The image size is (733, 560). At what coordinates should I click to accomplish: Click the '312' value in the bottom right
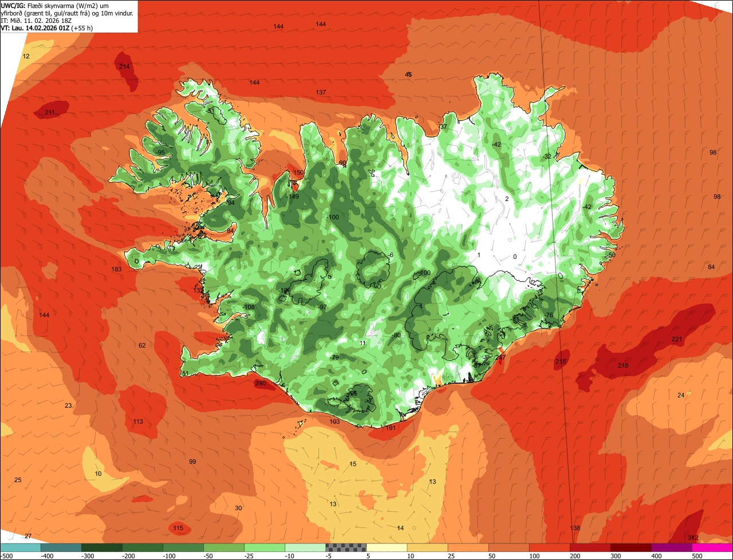[693, 537]
